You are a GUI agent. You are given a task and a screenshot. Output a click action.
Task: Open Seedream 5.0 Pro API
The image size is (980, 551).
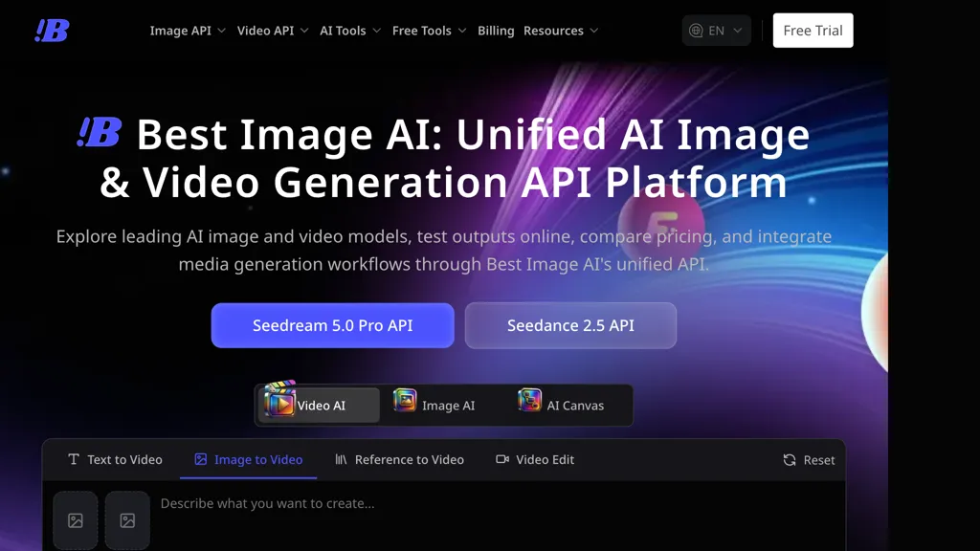pyautogui.click(x=332, y=325)
